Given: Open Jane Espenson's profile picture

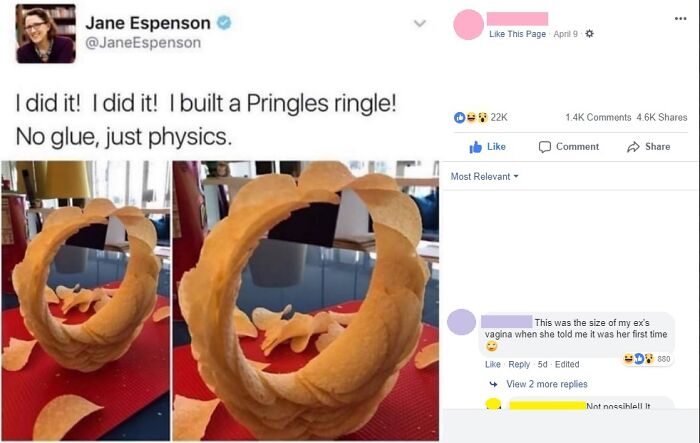Looking at the screenshot, I should [x=46, y=34].
